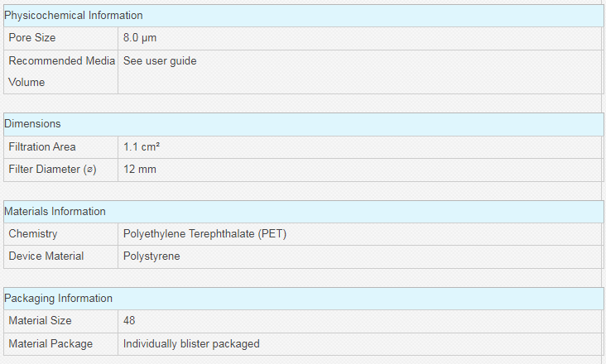Click the Individually blister packaged value
The image size is (606, 364).
pos(191,344)
